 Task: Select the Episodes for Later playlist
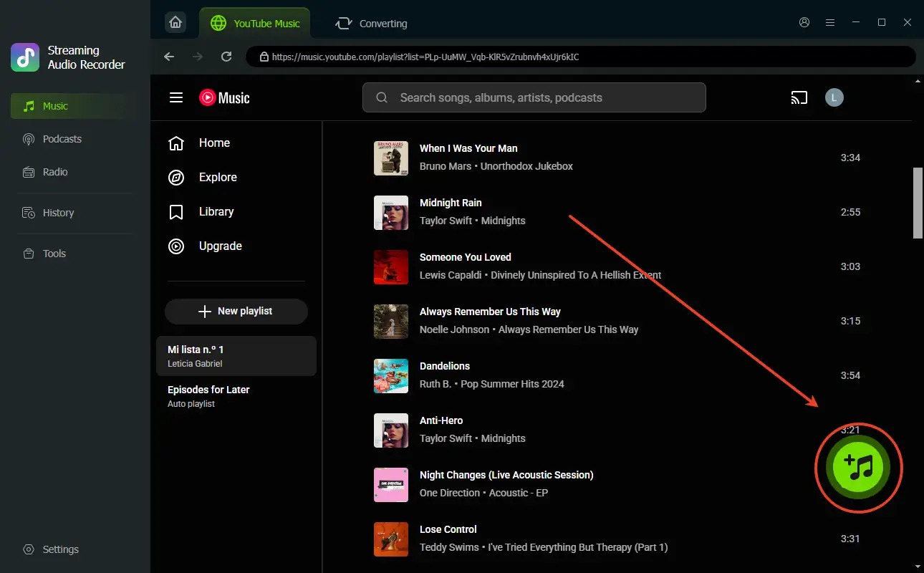tap(236, 396)
